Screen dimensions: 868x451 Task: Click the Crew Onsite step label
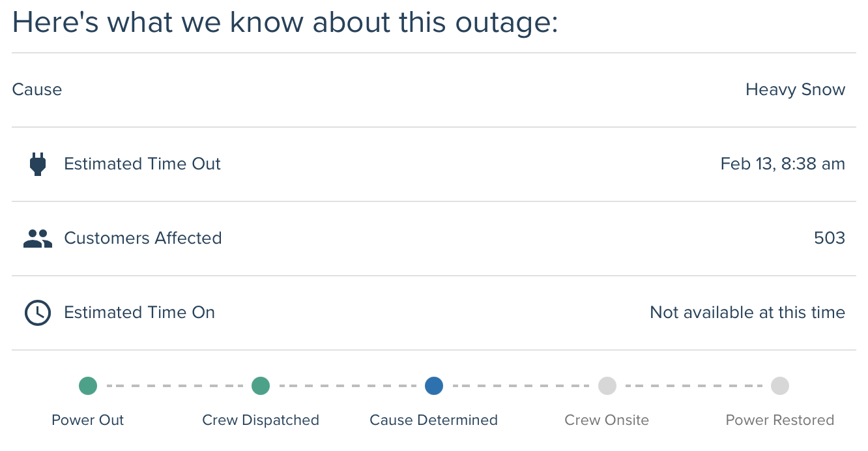(607, 420)
